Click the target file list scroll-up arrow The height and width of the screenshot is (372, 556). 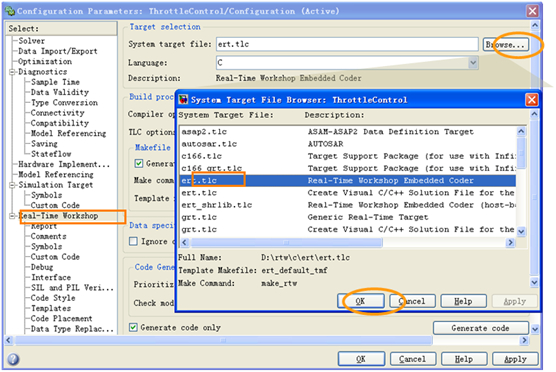521,131
